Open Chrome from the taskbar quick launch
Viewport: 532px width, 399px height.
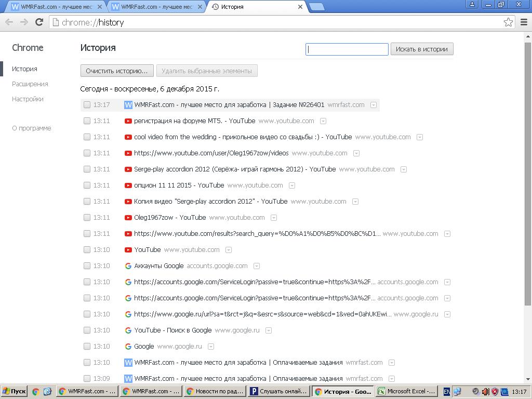pyautogui.click(x=36, y=392)
